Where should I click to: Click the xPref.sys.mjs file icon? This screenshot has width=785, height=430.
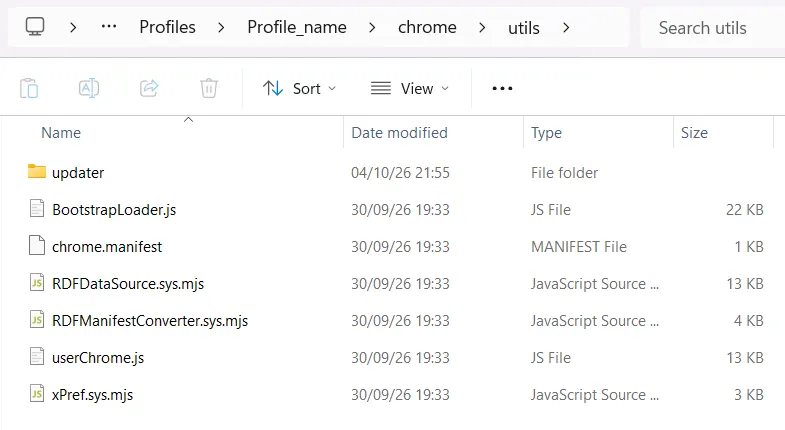click(37, 393)
